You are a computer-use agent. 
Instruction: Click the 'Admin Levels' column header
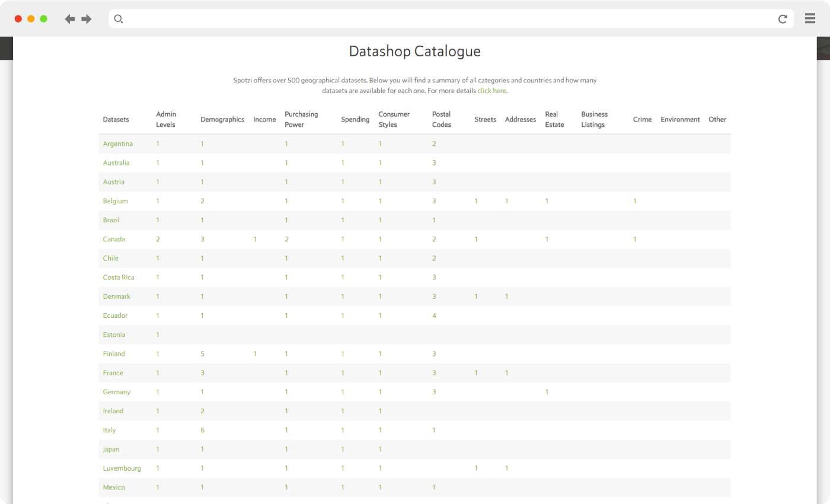pyautogui.click(x=167, y=119)
